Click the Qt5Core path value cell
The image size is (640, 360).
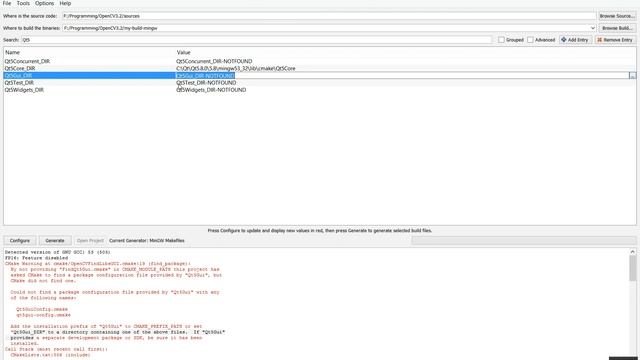236,69
